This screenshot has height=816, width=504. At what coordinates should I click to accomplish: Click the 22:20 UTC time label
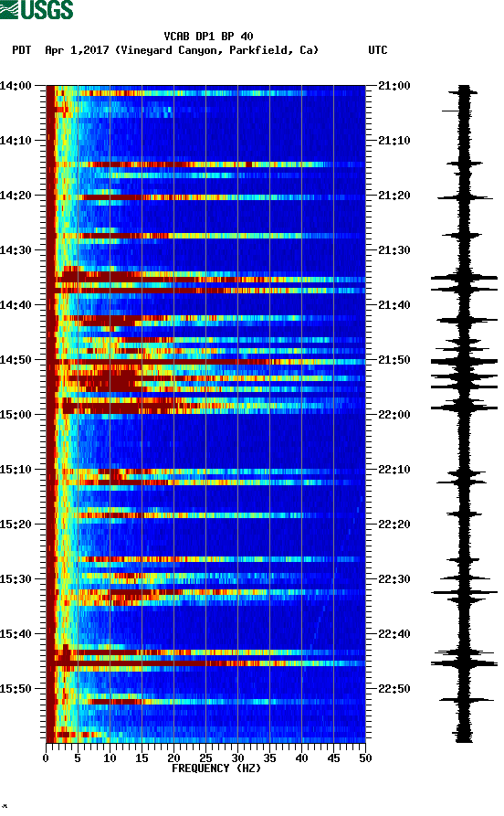(394, 525)
